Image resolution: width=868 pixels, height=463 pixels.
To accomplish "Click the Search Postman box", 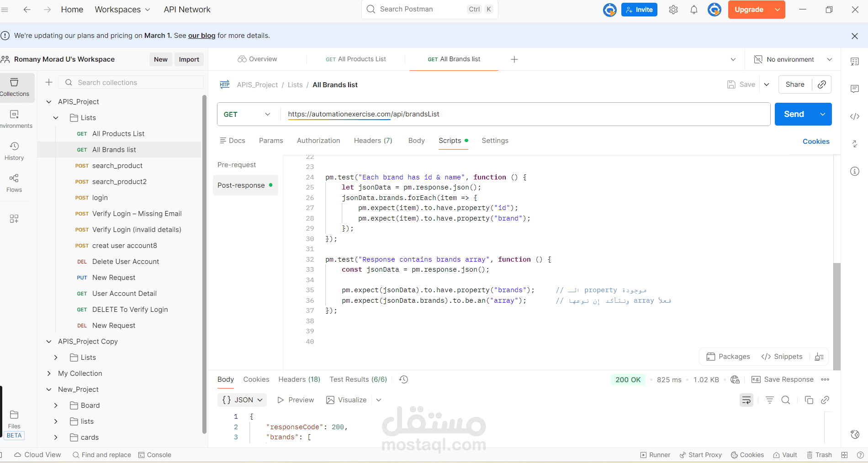I will point(430,9).
